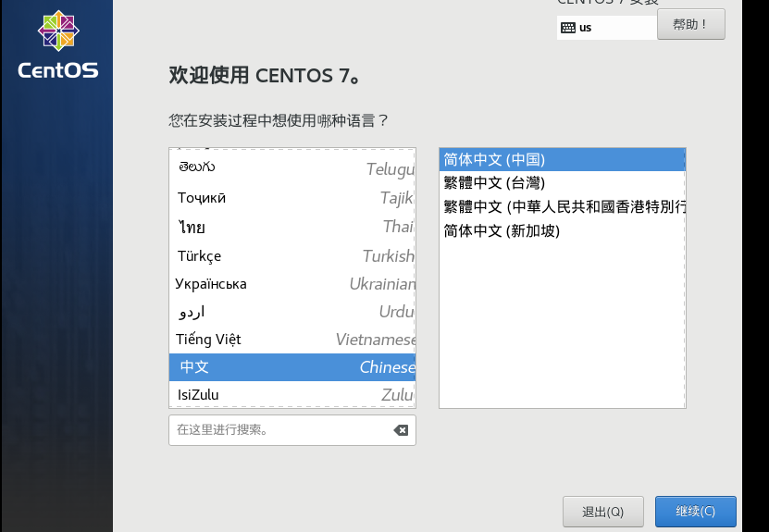Choose the Urdu language row
Viewport: 769px width, 532px height.
pos(292,312)
